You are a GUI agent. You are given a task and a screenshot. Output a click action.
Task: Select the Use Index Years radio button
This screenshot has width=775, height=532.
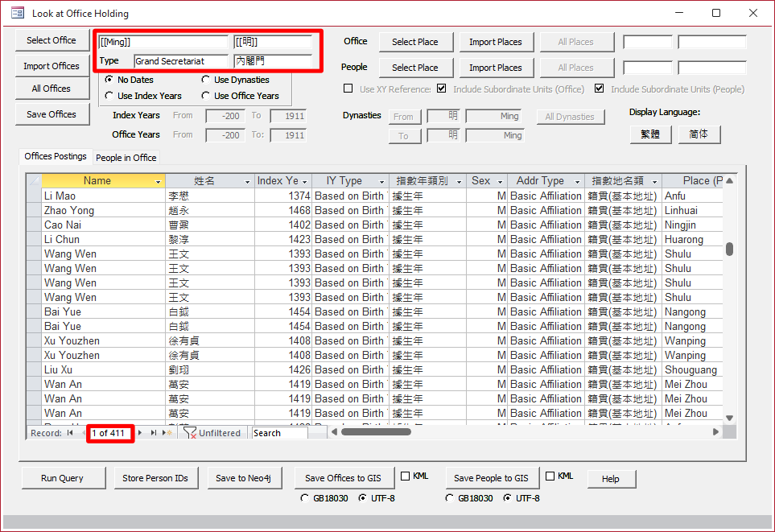[109, 96]
